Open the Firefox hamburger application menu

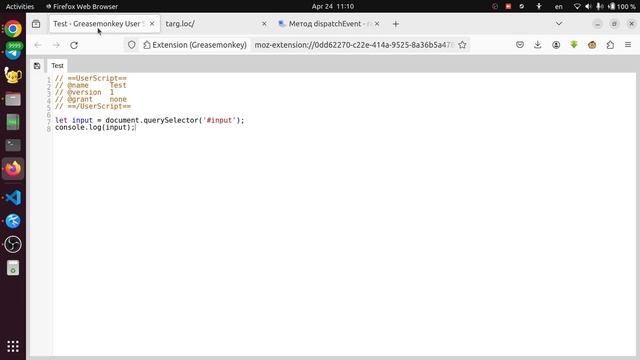(628, 45)
